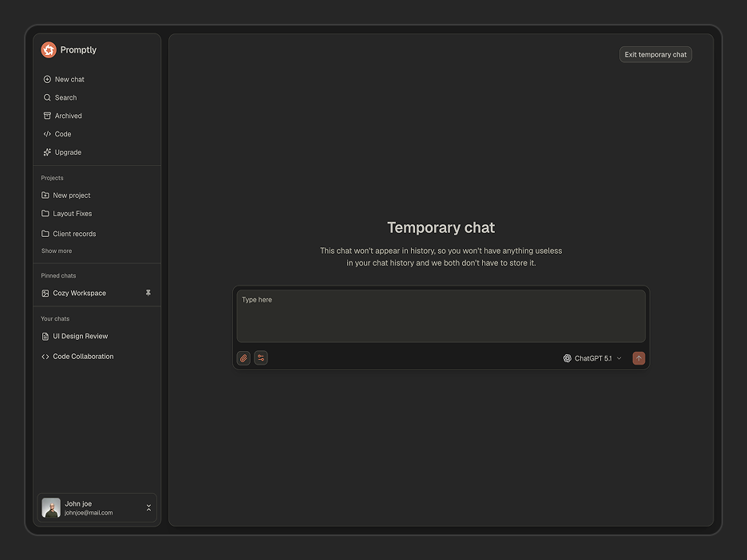Click the Temporary chat heading
Screen dimensions: 747x560
pyautogui.click(x=441, y=227)
